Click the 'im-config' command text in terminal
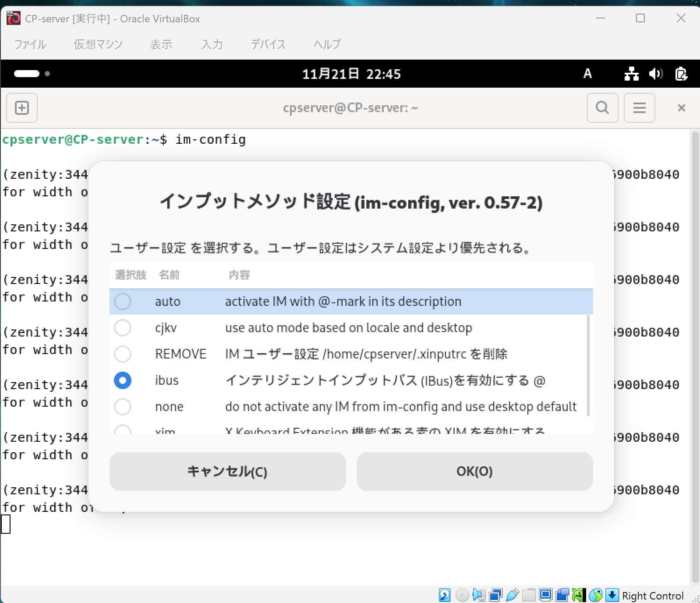This screenshot has width=700, height=603. (x=211, y=139)
